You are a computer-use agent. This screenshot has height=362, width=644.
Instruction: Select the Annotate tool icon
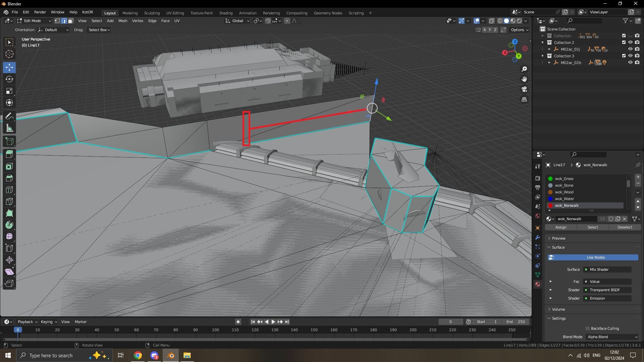tap(9, 116)
